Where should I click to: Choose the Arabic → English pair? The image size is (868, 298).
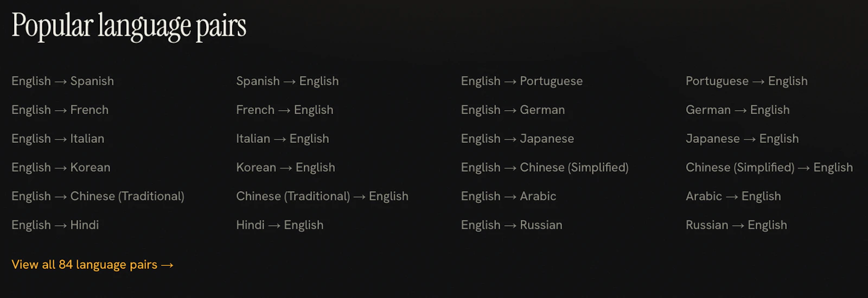[733, 196]
